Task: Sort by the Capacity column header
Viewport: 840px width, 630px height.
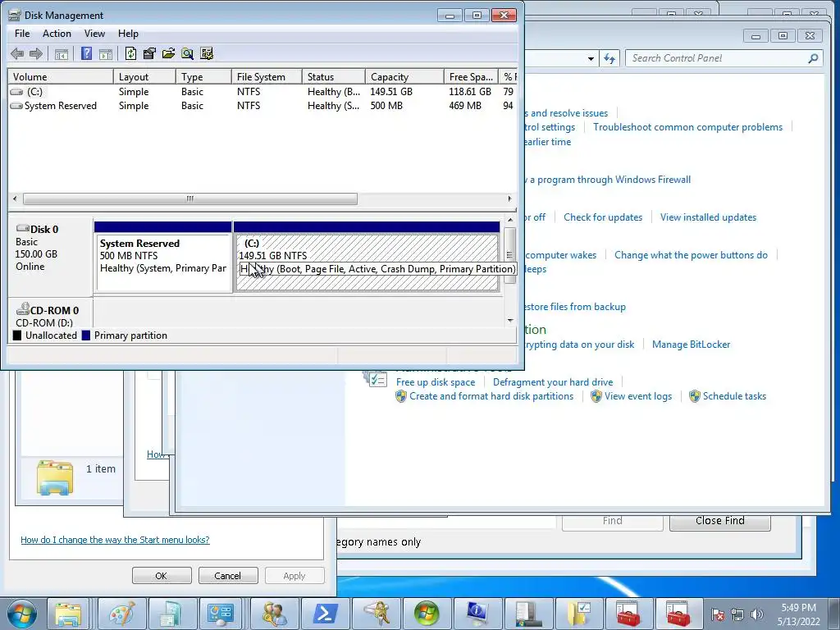Action: pyautogui.click(x=404, y=76)
